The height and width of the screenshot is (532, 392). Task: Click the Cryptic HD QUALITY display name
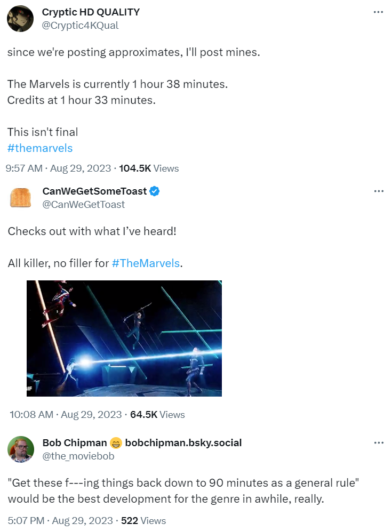pyautogui.click(x=91, y=12)
